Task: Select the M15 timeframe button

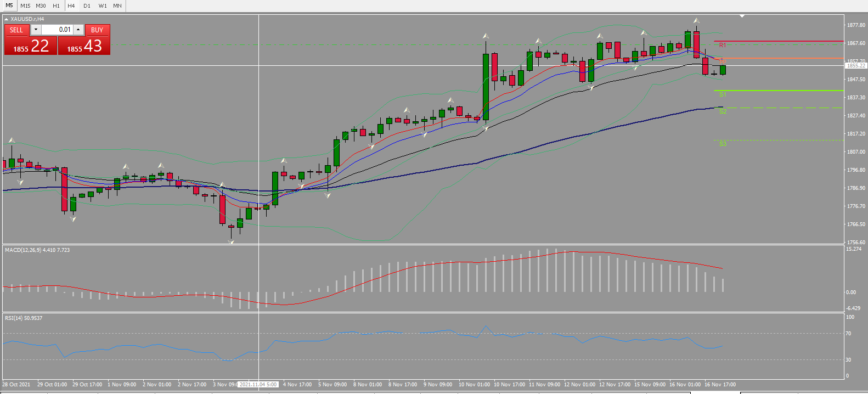Action: tap(25, 5)
